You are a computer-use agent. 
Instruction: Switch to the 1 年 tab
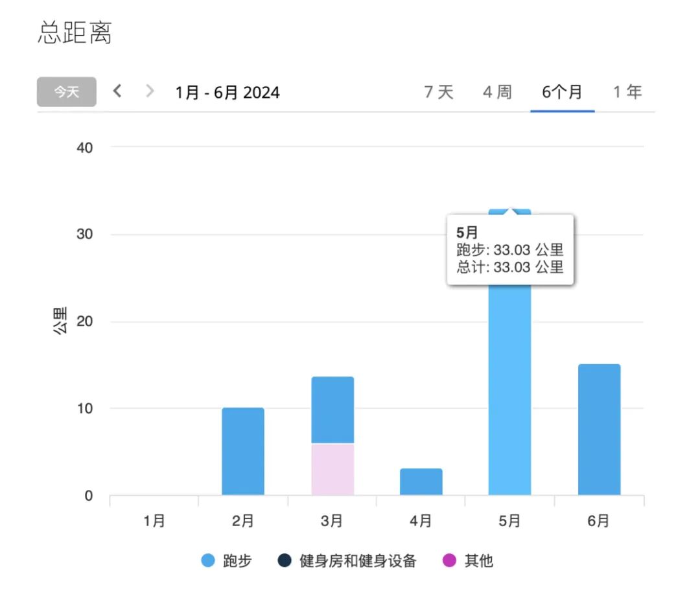click(x=627, y=93)
